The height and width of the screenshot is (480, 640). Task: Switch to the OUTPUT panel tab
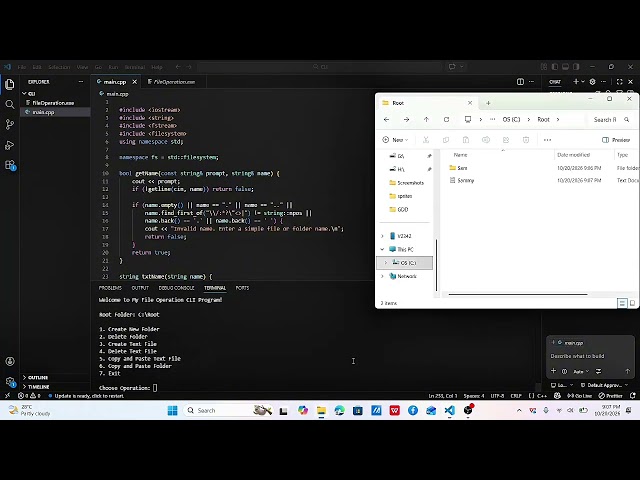[140, 288]
